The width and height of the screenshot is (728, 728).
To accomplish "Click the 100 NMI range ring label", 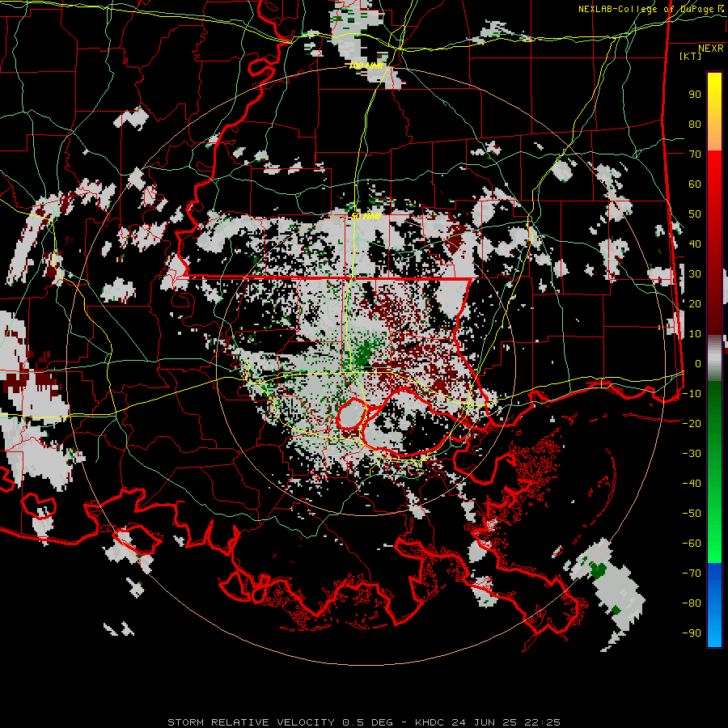I will point(366,66).
